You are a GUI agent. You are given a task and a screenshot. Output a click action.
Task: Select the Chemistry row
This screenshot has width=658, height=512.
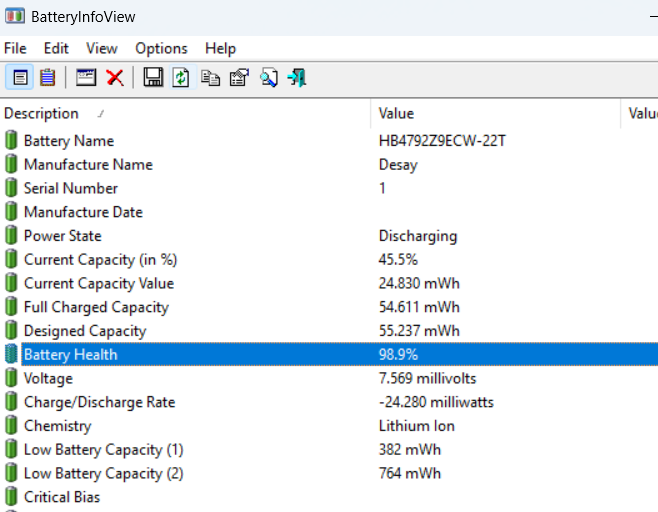pos(329,426)
